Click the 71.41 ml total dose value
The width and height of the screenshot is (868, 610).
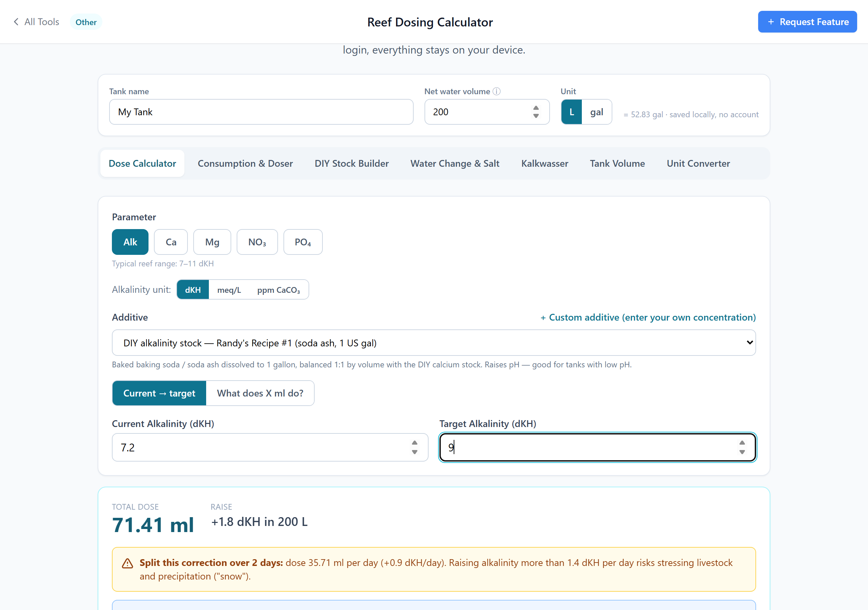(153, 525)
